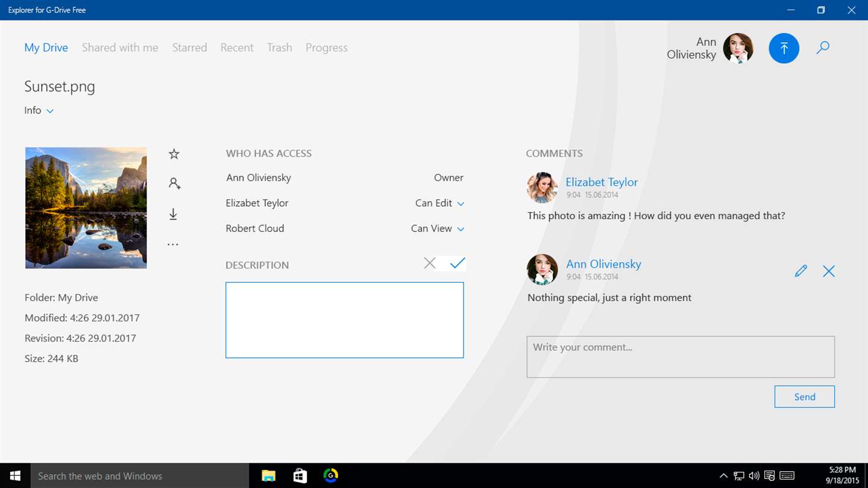This screenshot has width=868, height=488.
Task: Go to the Trash tab
Action: coord(280,48)
